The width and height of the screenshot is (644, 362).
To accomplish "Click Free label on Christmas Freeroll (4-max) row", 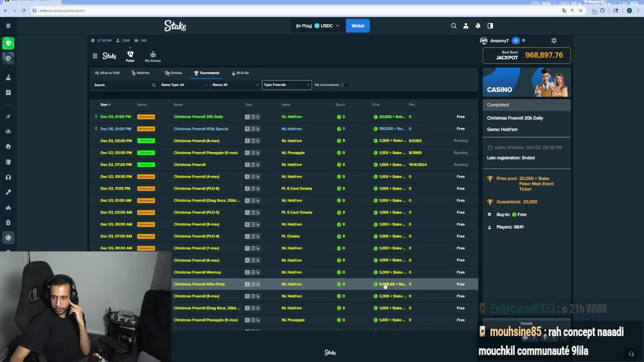I will [x=460, y=176].
